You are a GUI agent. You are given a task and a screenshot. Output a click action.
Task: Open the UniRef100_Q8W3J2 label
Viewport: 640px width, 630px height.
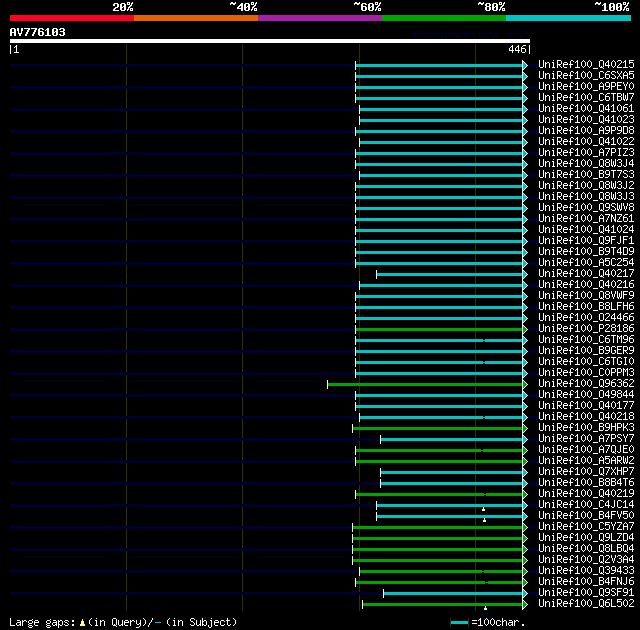coord(586,186)
